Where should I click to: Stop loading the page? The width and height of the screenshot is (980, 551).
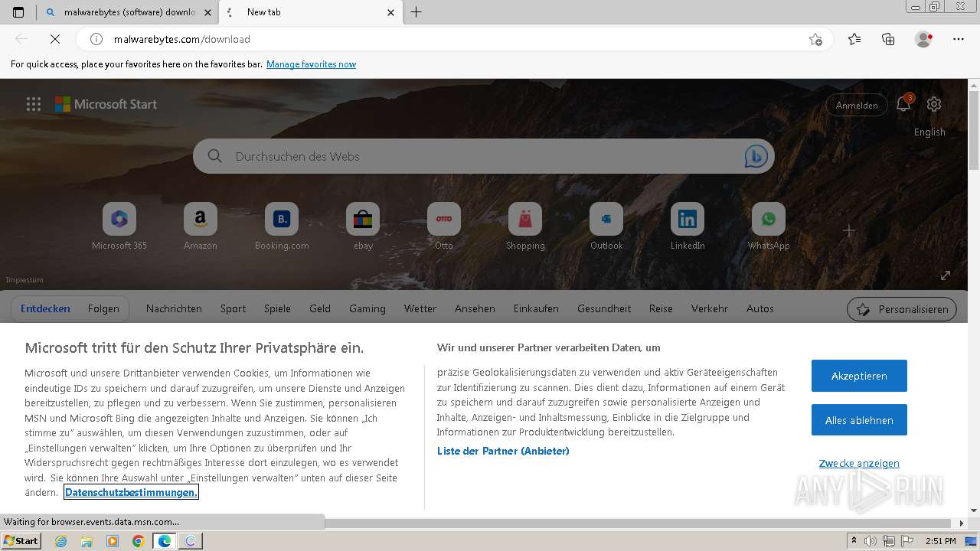[54, 39]
